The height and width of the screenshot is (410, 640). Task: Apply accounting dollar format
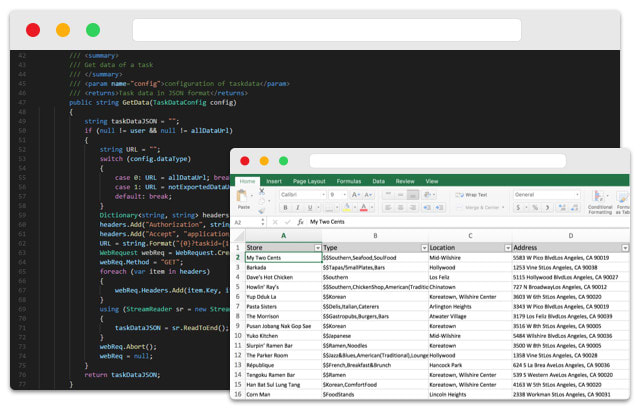[518, 208]
